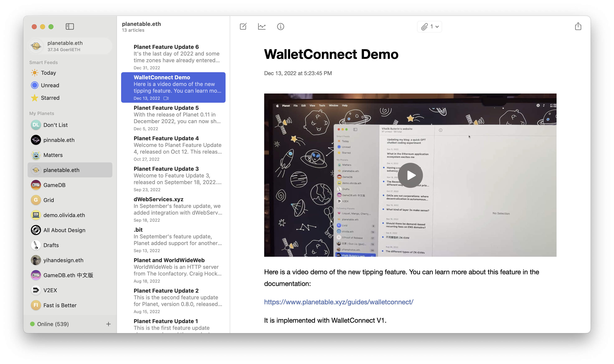Expand the attachments dropdown showing 1

[429, 27]
